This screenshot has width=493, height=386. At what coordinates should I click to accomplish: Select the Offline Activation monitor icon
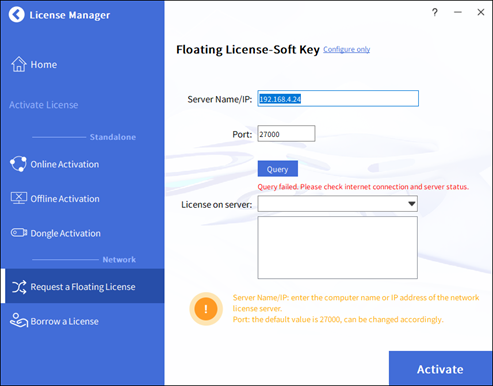[x=19, y=198]
